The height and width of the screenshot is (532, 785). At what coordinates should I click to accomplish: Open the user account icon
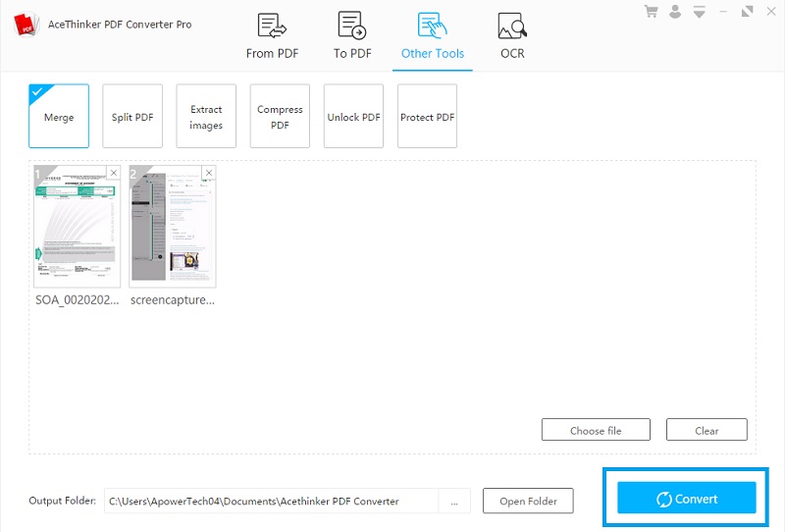675,11
